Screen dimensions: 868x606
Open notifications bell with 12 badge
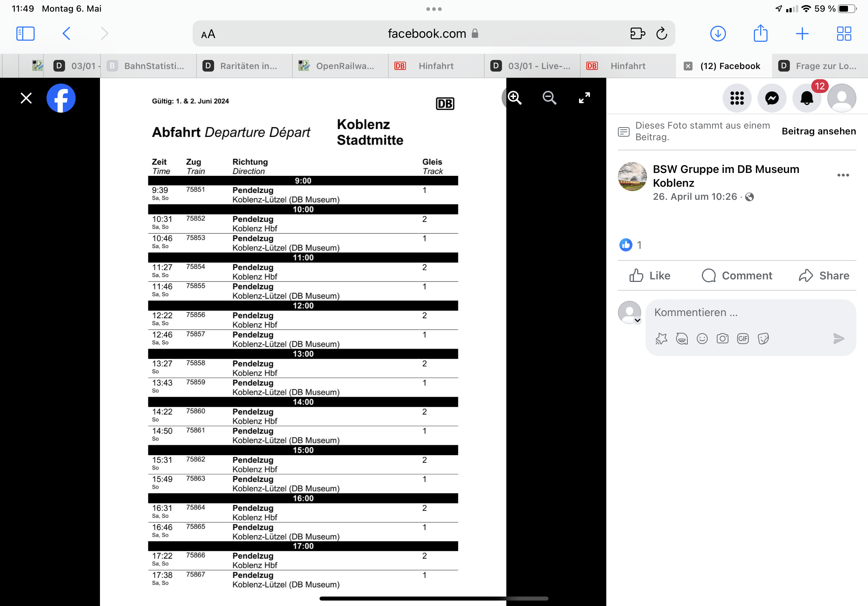click(806, 98)
